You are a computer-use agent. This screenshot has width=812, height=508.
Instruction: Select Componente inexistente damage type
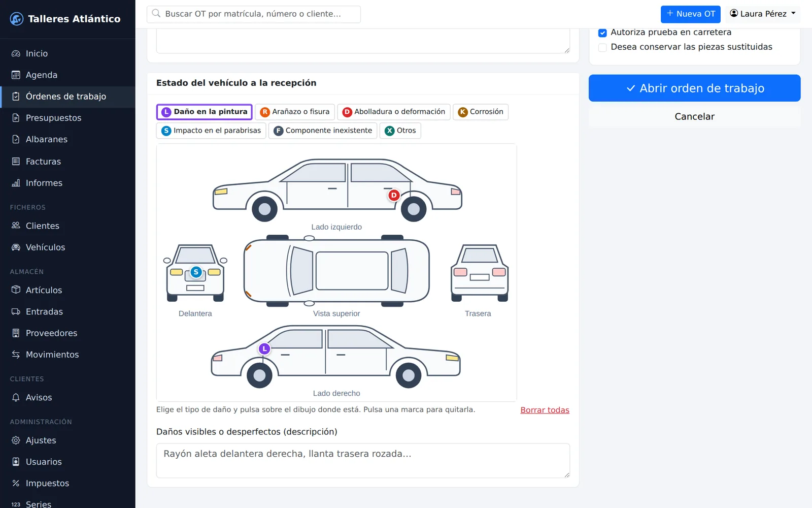click(x=323, y=131)
